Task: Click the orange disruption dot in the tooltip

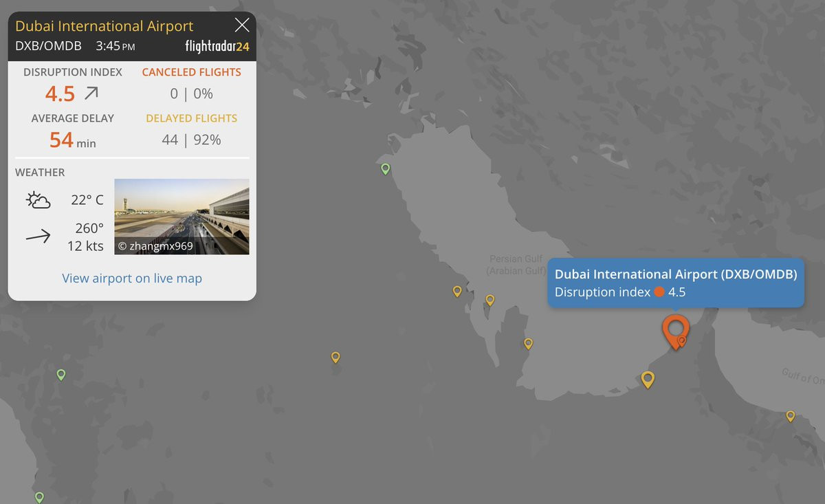Action: point(659,292)
